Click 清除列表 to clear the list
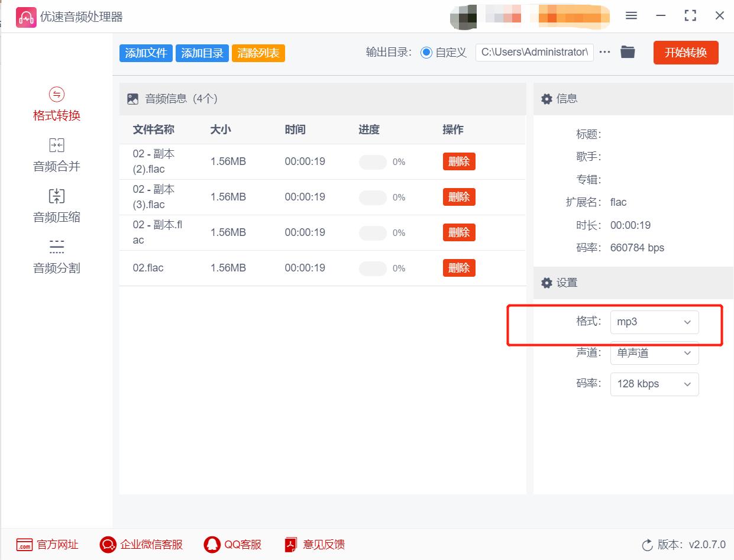The width and height of the screenshot is (734, 560). pyautogui.click(x=258, y=52)
